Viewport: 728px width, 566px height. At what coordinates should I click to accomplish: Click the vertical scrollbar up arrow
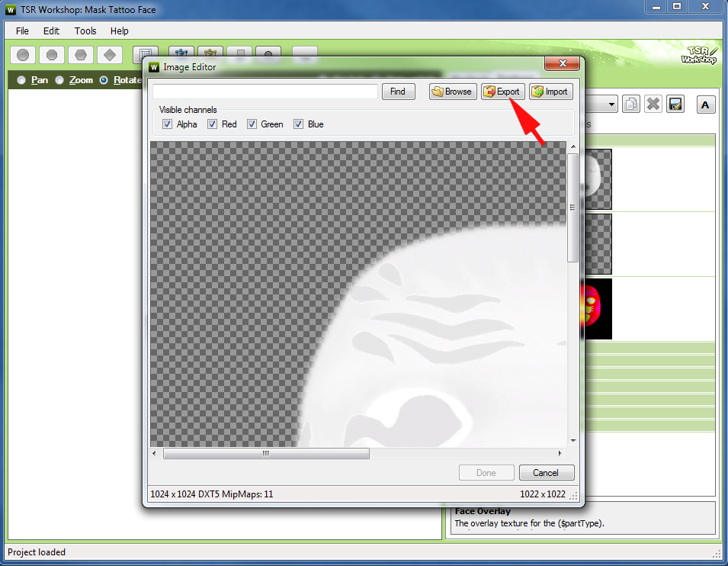pos(573,147)
